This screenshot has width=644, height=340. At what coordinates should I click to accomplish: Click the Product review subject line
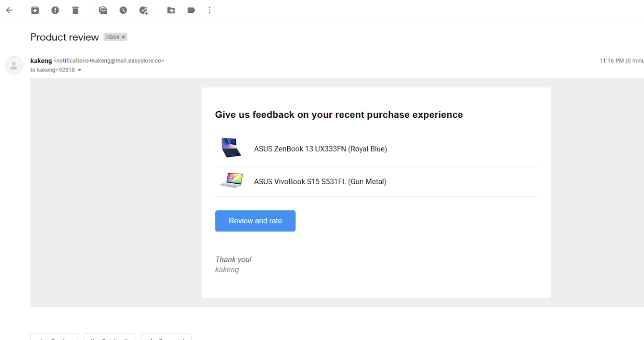[64, 37]
